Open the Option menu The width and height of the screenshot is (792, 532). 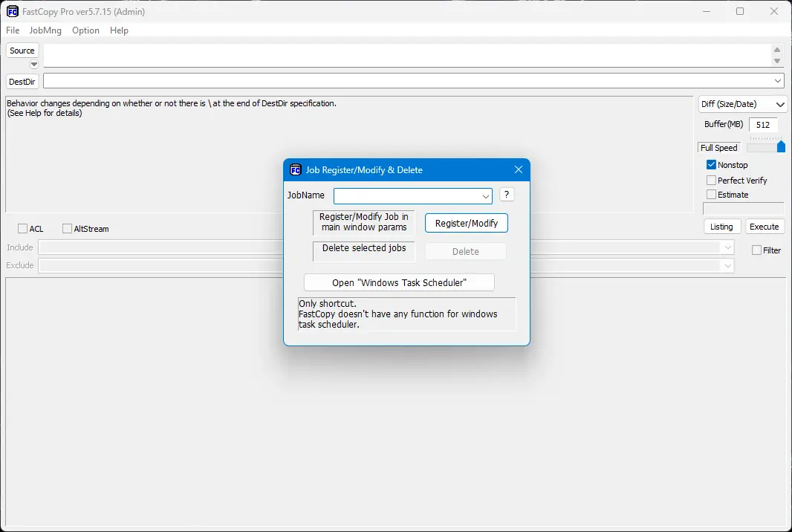point(85,30)
